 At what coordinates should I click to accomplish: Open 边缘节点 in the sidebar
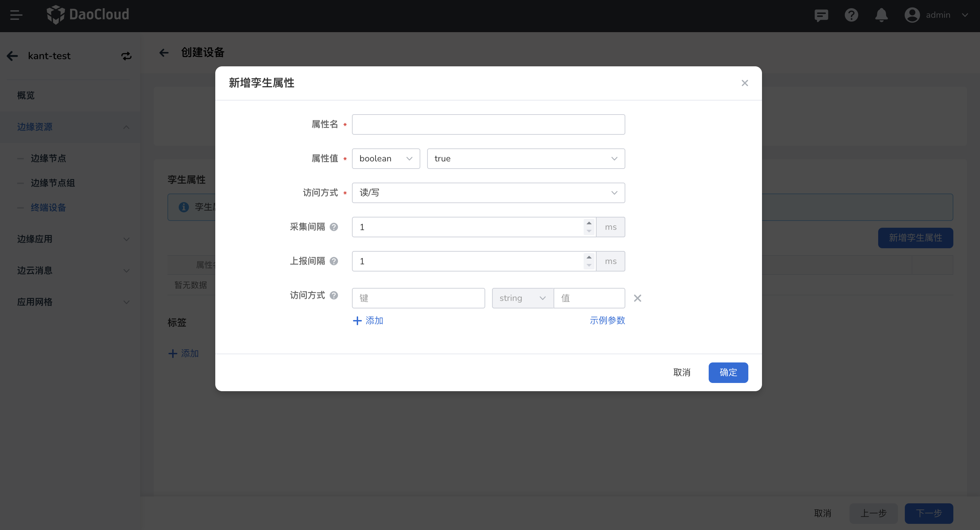pyautogui.click(x=48, y=158)
